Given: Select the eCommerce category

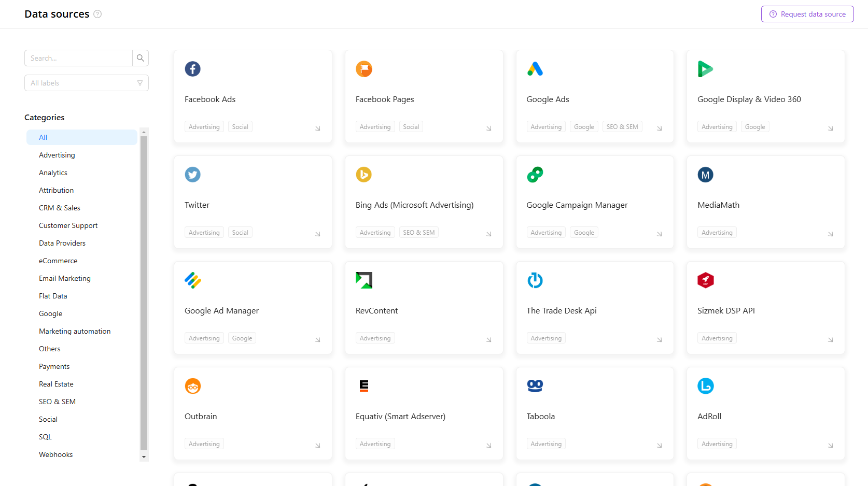Looking at the screenshot, I should click(x=58, y=261).
